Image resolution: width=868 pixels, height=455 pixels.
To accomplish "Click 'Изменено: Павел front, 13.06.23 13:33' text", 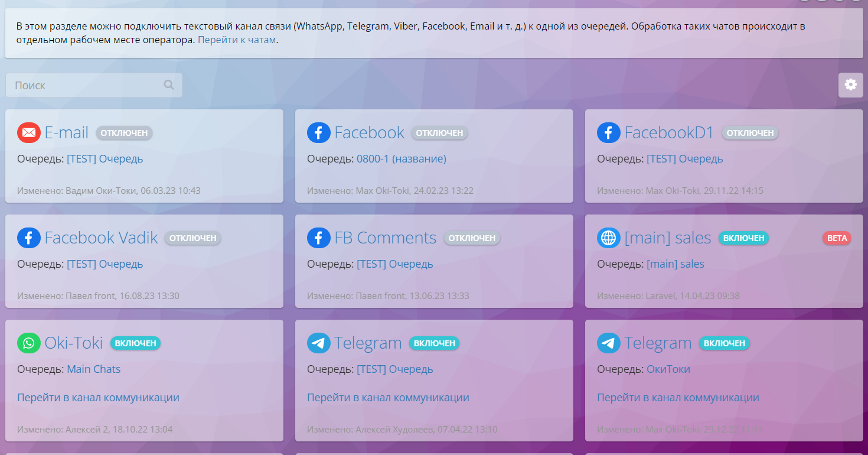I will pos(389,295).
